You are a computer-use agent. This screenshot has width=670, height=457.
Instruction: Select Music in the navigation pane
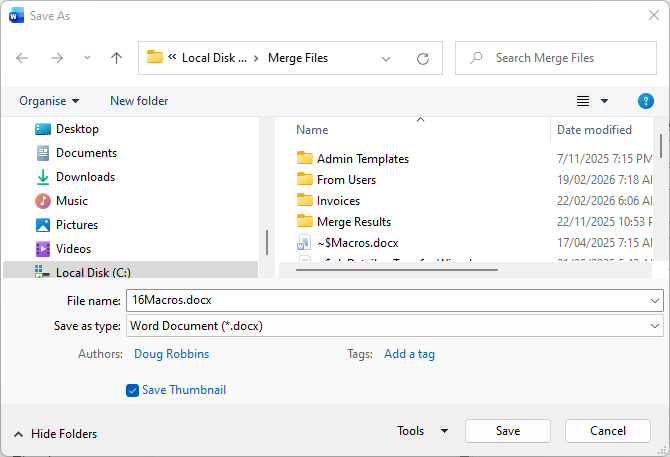72,201
